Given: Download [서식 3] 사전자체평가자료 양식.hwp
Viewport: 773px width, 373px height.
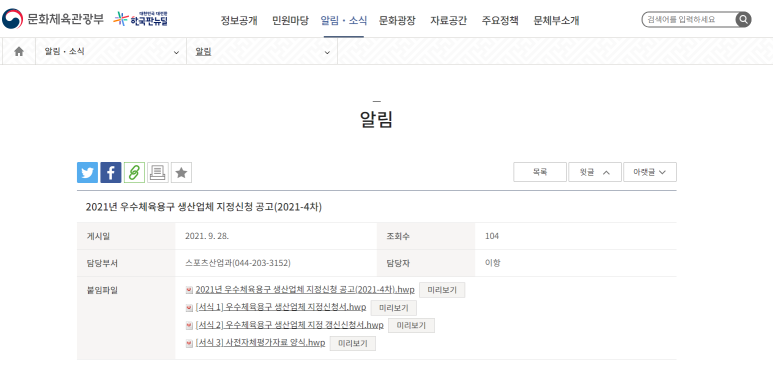Looking at the screenshot, I should [x=260, y=343].
